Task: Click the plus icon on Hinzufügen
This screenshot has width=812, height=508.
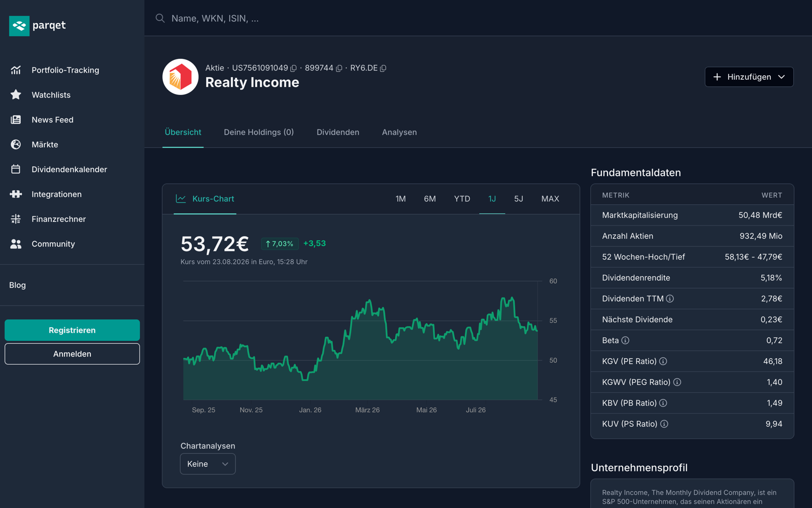Action: point(717,77)
